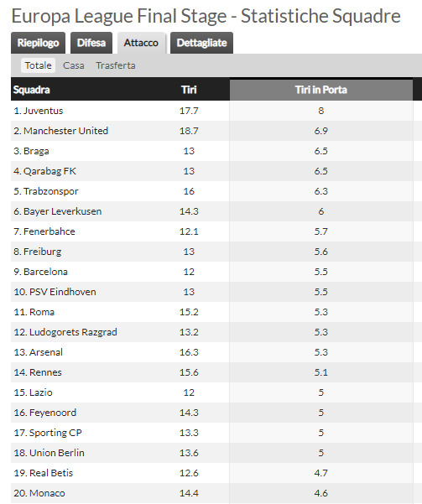Switch to Casa filter

(73, 65)
